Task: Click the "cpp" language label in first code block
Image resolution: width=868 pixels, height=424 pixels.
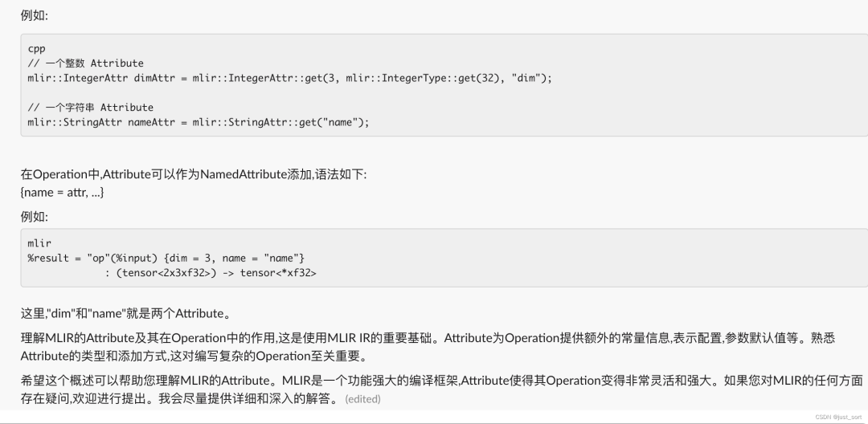Action: coord(36,49)
